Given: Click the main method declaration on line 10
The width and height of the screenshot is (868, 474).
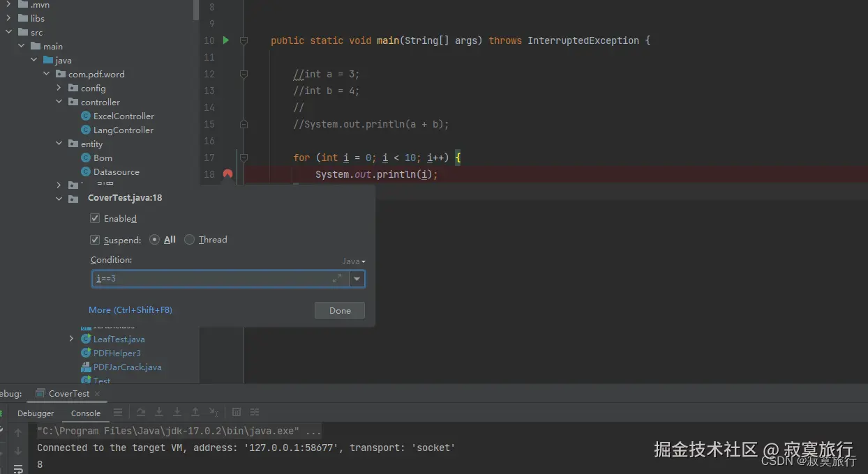Looking at the screenshot, I should [x=461, y=40].
